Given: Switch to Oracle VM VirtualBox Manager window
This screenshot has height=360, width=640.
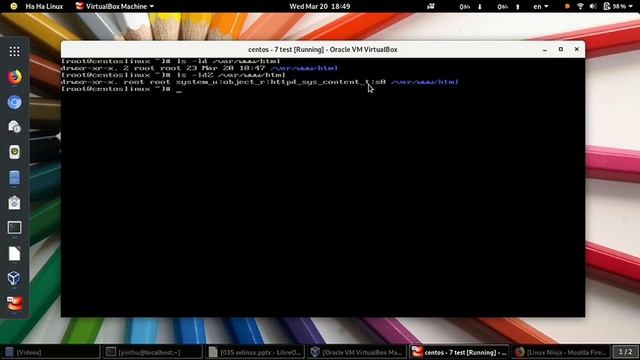Looking at the screenshot, I should [x=357, y=352].
